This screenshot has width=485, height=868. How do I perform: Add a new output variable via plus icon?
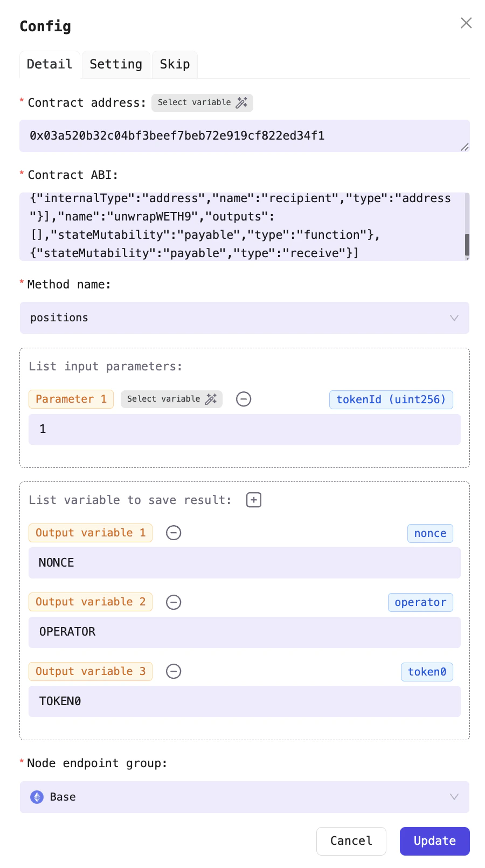(253, 500)
